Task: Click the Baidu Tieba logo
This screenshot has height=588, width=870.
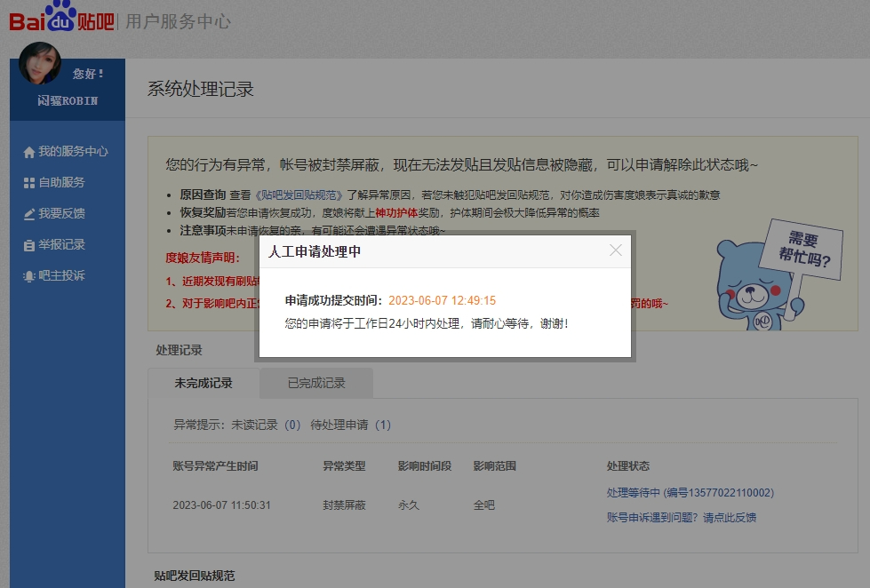Action: click(x=61, y=19)
